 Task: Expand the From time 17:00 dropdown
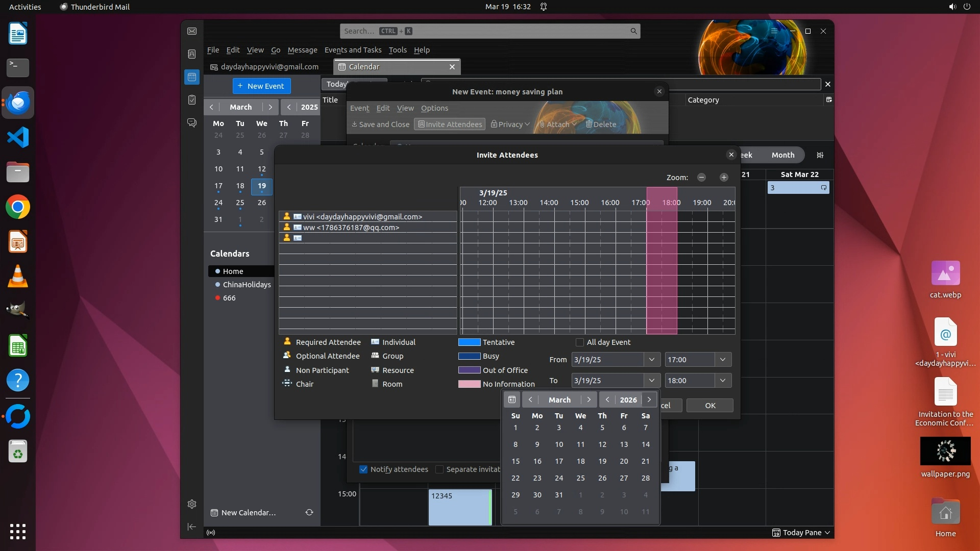[723, 360]
